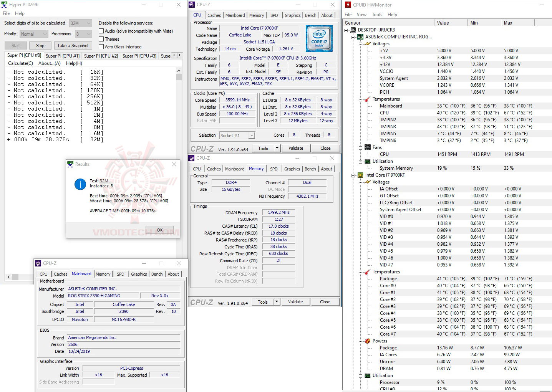Select the Caches tab in CPU-Z CPU window
Image resolution: width=552 pixels, height=392 pixels.
click(x=214, y=15)
